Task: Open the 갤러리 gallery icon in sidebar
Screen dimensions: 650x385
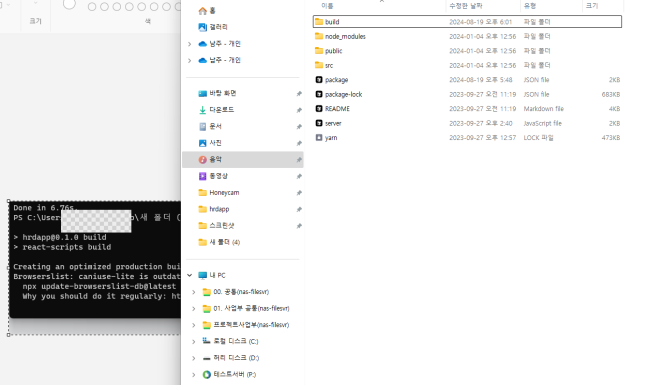Action: point(202,27)
